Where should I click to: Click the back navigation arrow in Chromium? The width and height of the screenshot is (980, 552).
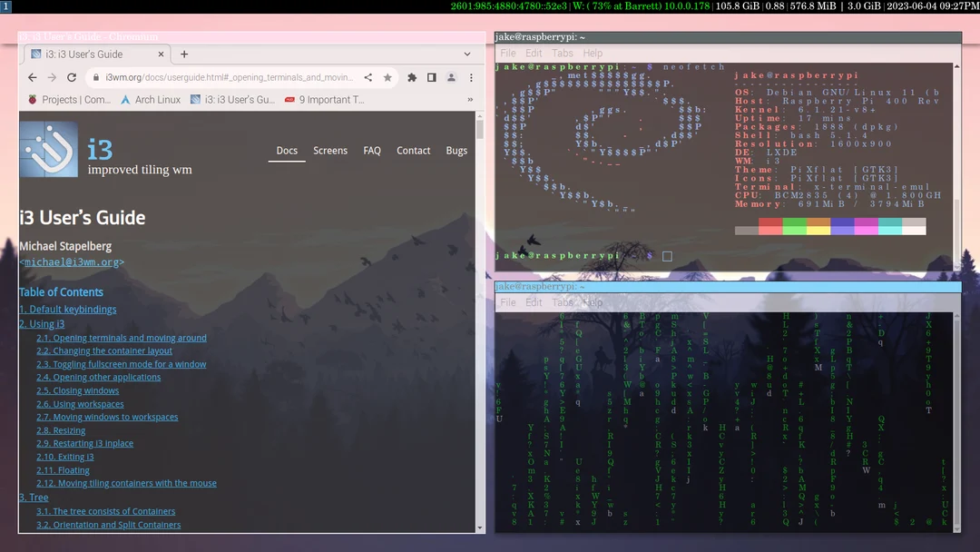point(32,77)
